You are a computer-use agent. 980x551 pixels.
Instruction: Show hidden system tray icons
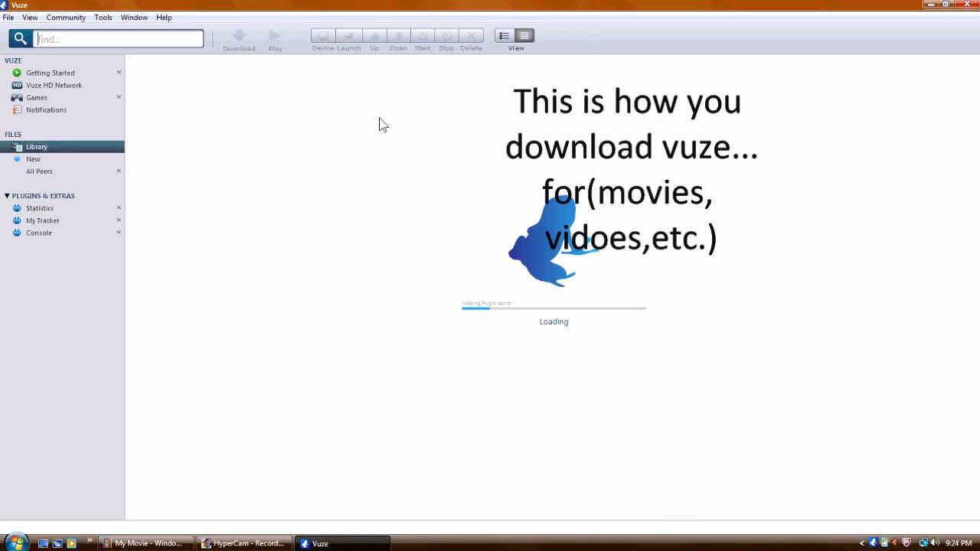[862, 543]
